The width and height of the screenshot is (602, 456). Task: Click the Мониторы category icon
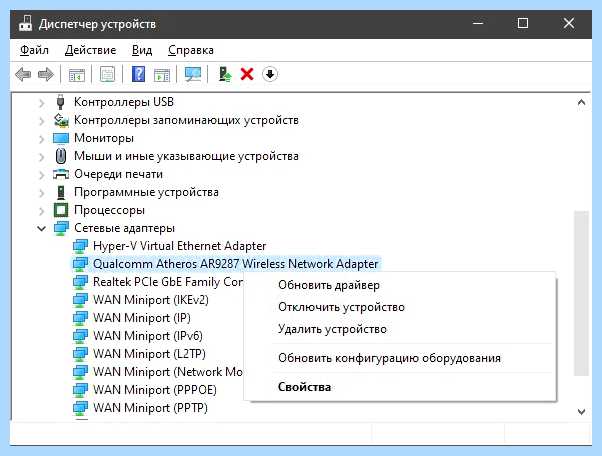coord(61,138)
